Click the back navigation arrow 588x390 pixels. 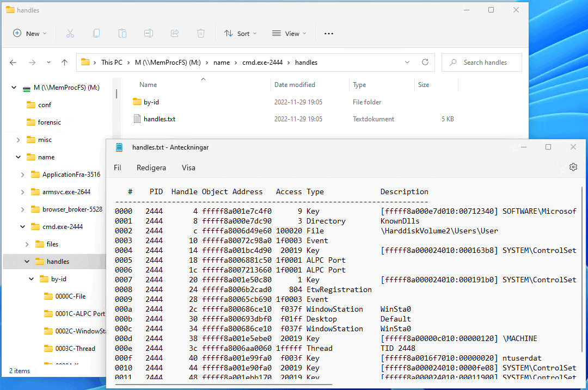point(13,62)
